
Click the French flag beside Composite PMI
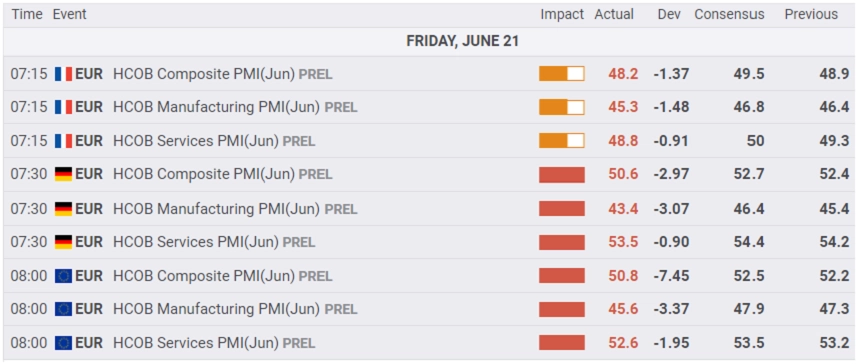coord(63,74)
